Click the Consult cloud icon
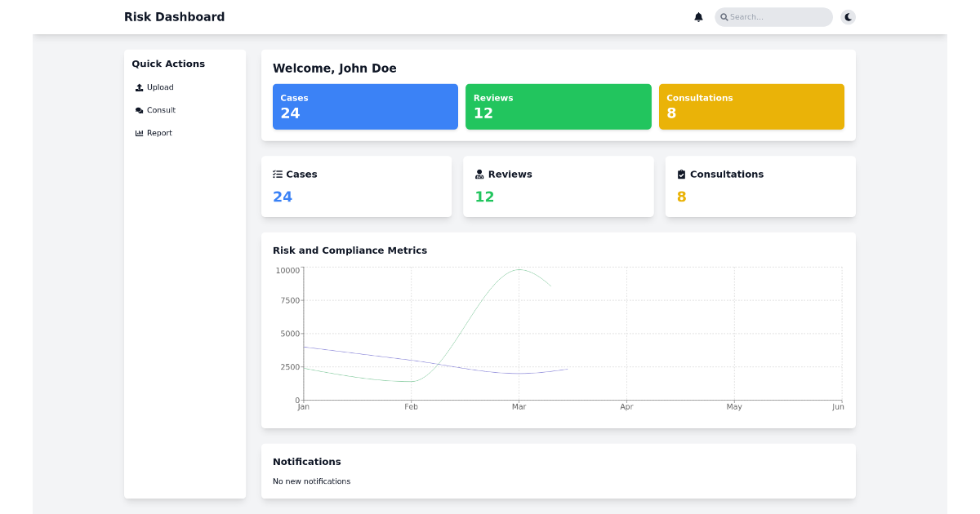The height and width of the screenshot is (514, 980). [139, 109]
